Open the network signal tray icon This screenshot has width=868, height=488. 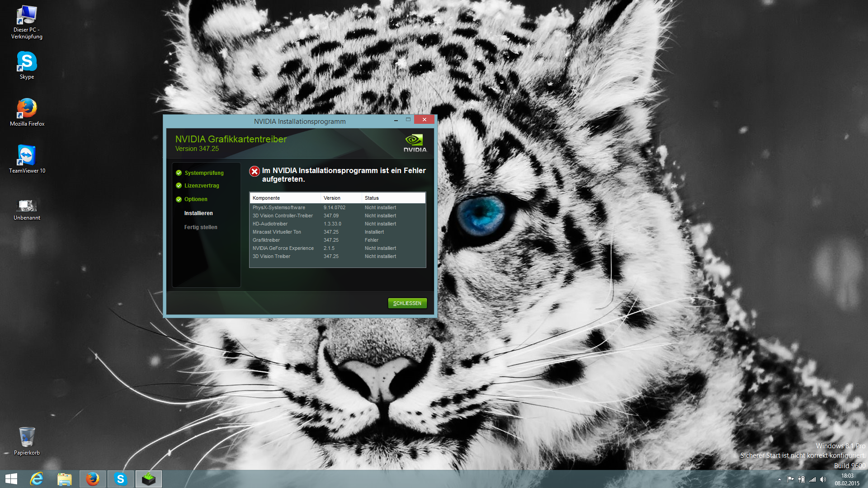tap(812, 479)
